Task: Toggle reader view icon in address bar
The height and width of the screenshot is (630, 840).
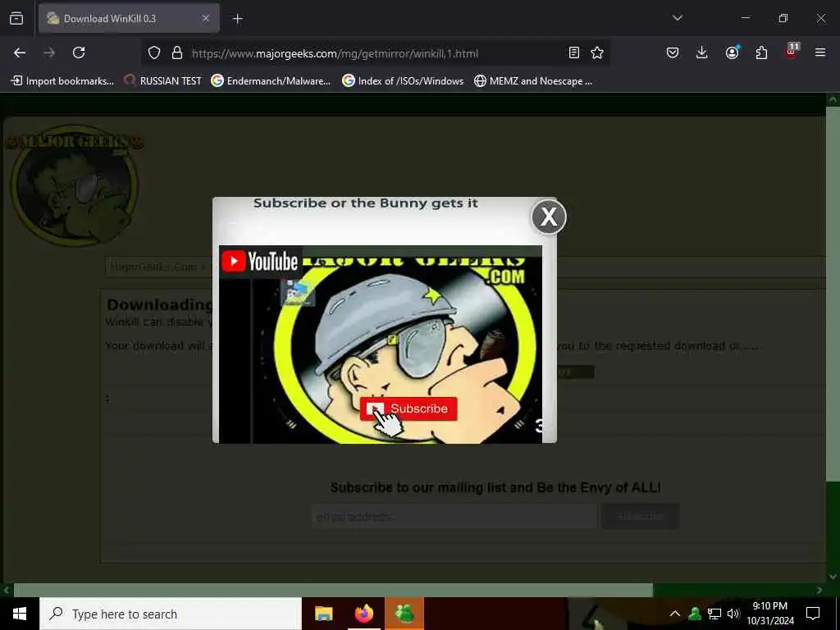Action: [x=573, y=52]
